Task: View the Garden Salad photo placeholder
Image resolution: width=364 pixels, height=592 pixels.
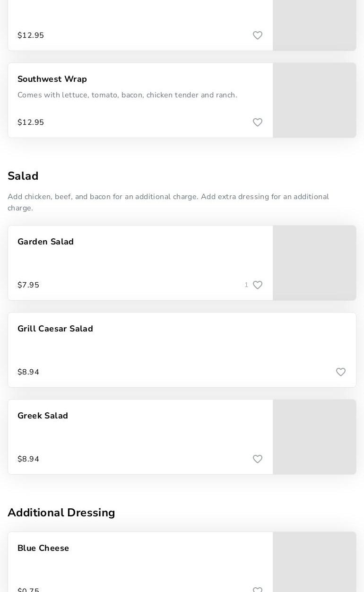Action: 314,263
